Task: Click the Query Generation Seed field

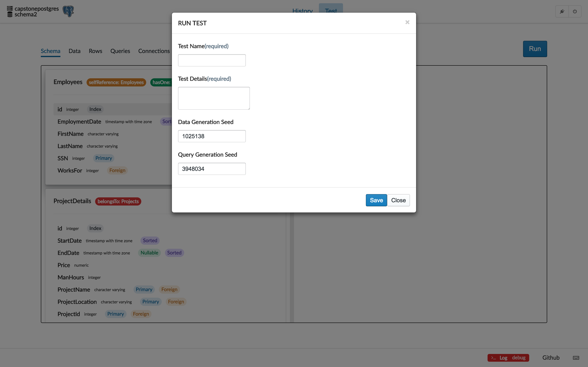Action: click(x=212, y=169)
